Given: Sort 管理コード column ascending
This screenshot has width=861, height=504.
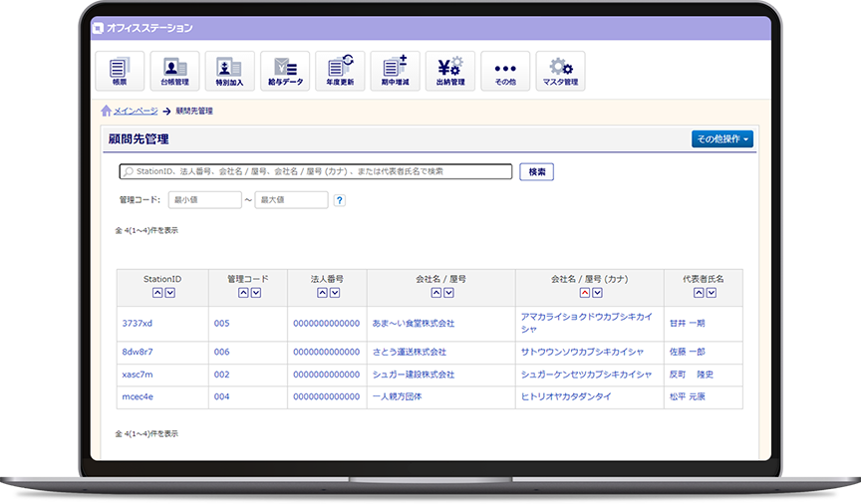Looking at the screenshot, I should click(243, 293).
